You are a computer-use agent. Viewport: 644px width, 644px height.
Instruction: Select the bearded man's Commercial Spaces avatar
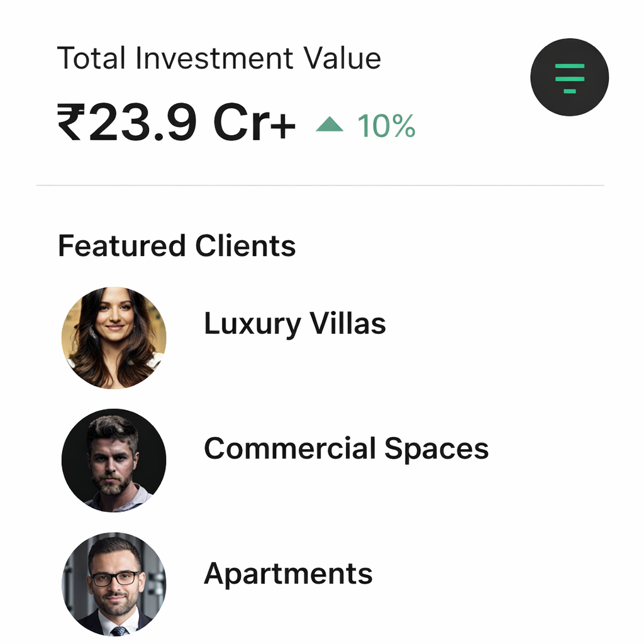(114, 460)
